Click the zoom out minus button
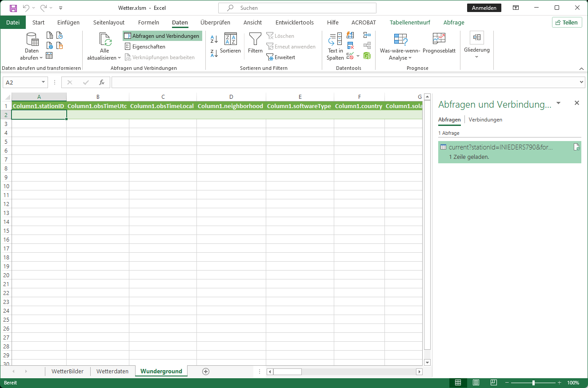The image size is (588, 388). (x=507, y=383)
